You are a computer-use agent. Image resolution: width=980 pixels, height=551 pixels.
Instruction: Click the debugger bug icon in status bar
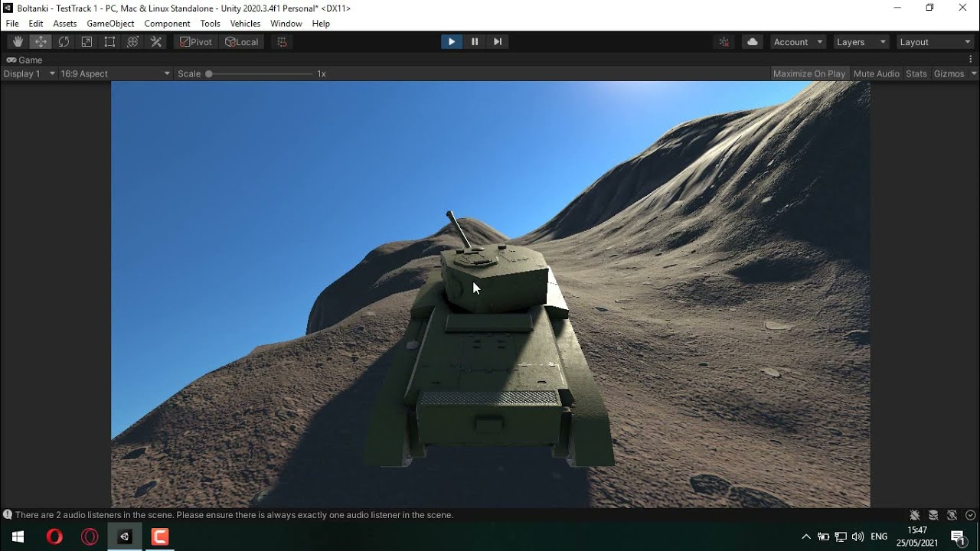pyautogui.click(x=915, y=515)
